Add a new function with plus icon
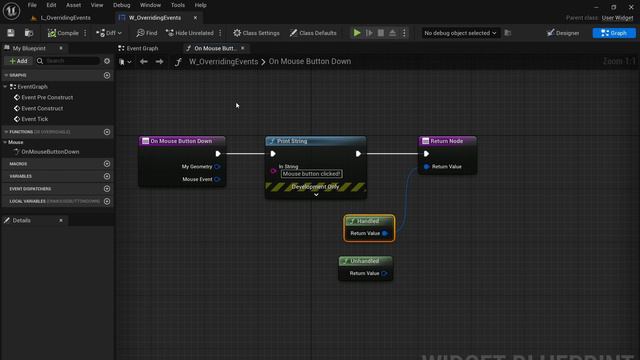640x360 pixels. [x=107, y=132]
